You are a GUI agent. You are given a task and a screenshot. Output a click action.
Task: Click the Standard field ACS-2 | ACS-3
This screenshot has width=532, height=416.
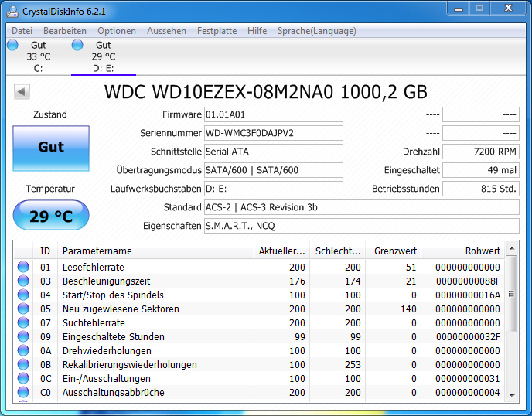(362, 207)
